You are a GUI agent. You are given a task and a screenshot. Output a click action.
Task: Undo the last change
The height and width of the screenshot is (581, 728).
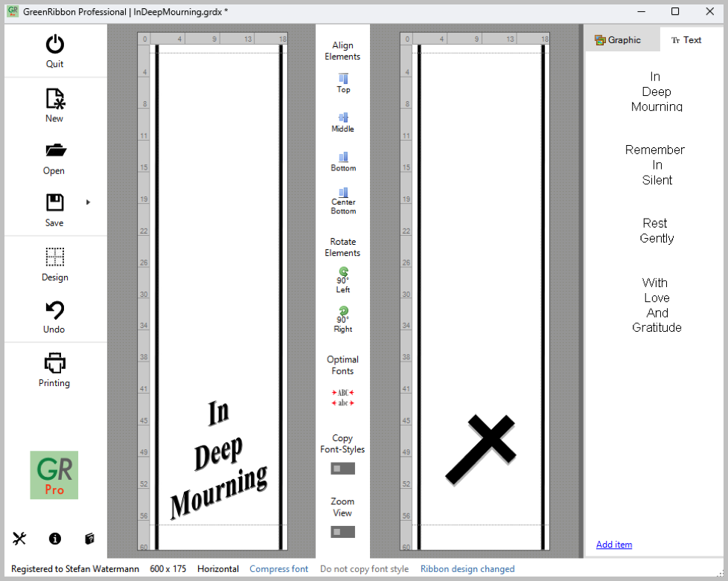(55, 310)
